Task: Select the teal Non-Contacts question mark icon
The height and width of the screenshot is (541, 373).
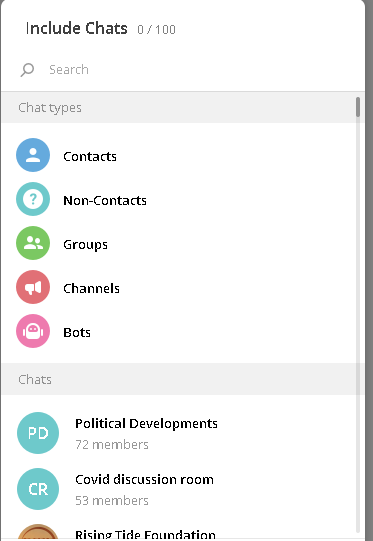Action: 33,199
